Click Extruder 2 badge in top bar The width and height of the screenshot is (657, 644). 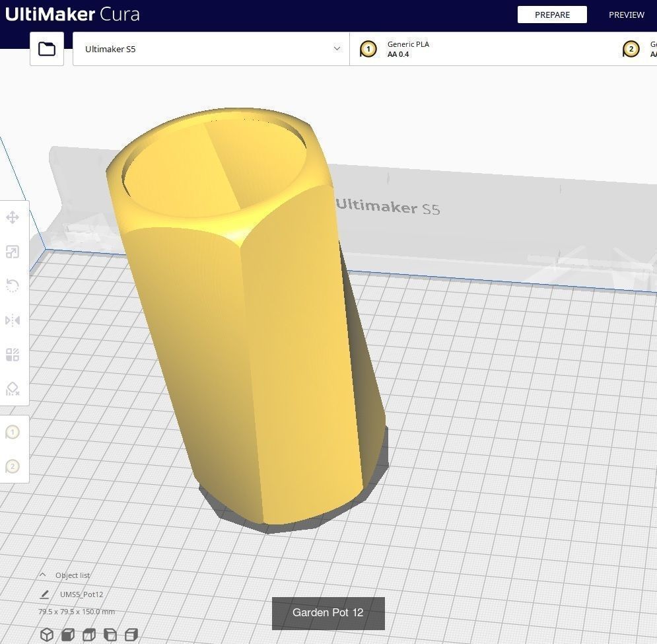pyautogui.click(x=631, y=49)
